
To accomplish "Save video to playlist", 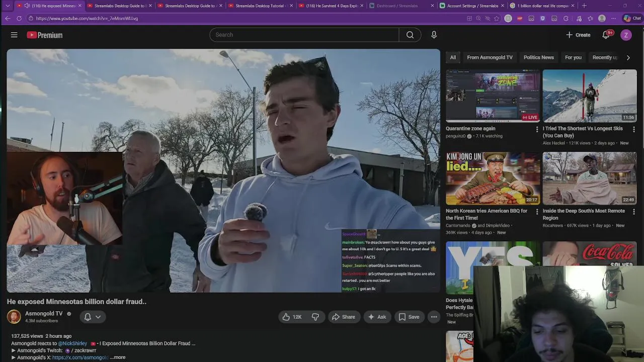I will pos(409,317).
